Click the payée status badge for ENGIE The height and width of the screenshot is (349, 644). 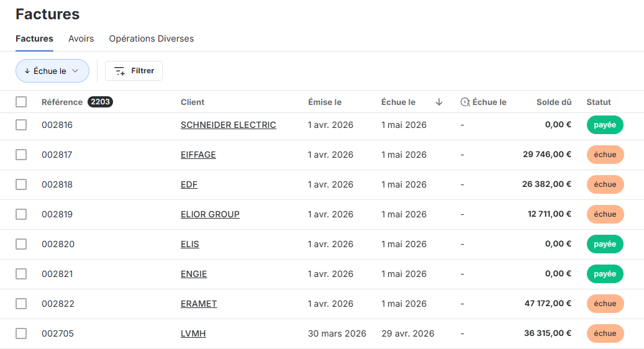coord(605,274)
